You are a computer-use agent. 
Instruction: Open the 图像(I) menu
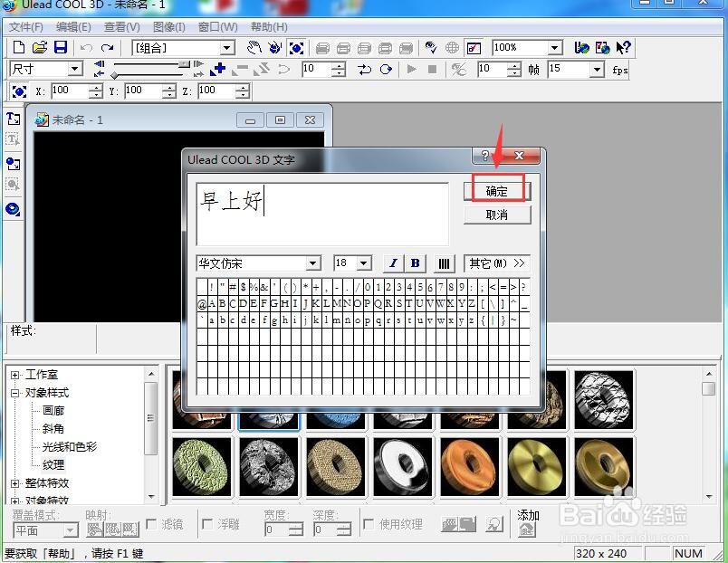169,27
